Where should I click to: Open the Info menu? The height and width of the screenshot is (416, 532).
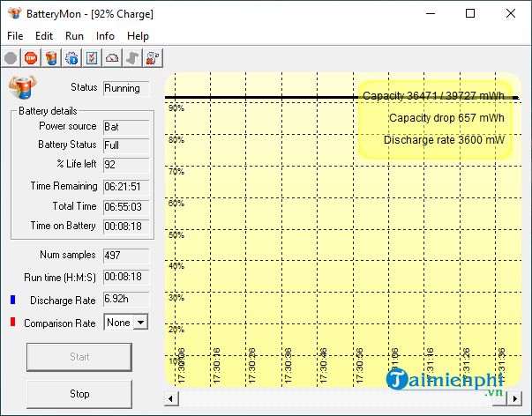tap(105, 36)
